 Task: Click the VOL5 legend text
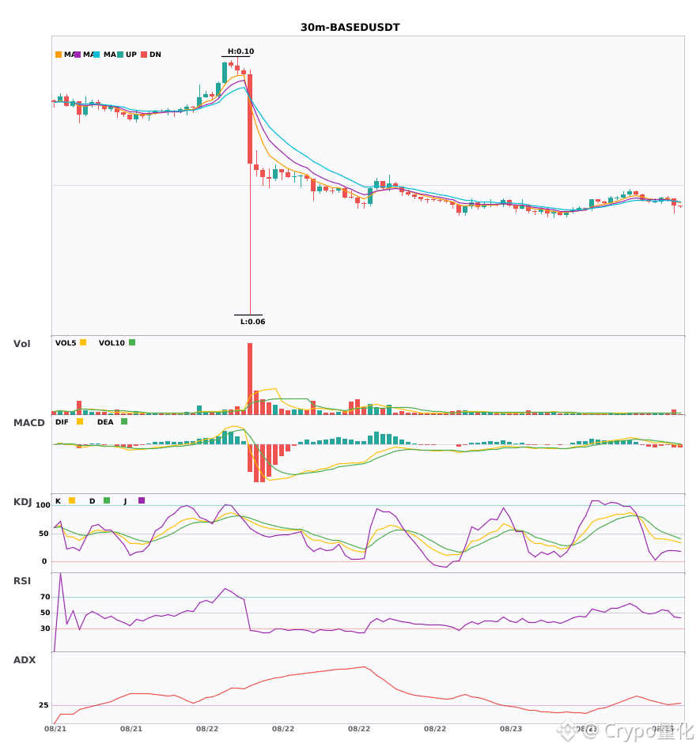coord(66,343)
